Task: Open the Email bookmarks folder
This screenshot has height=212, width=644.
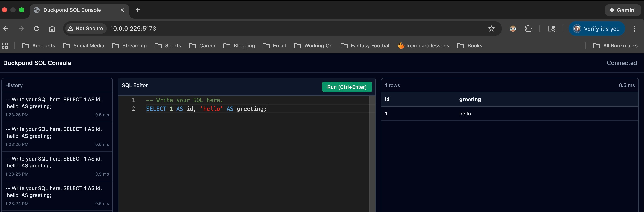Action: tap(274, 46)
